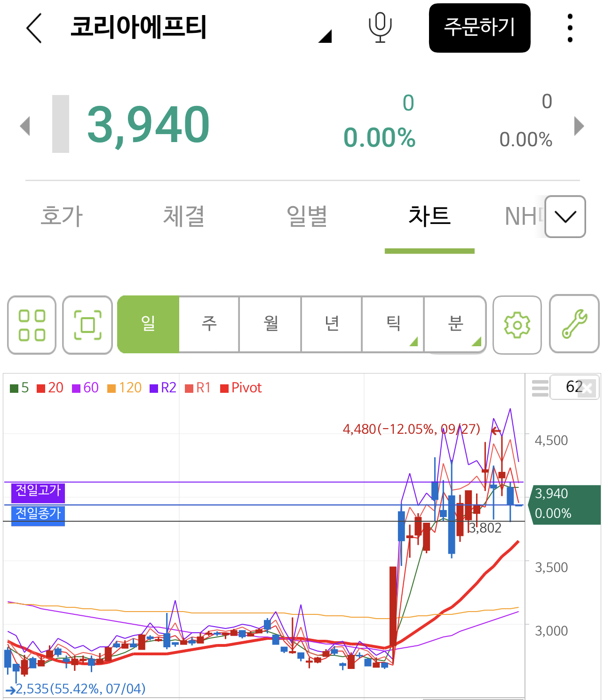This screenshot has width=604, height=700.
Task: Tap the 3,000 price axis label
Action: [551, 631]
